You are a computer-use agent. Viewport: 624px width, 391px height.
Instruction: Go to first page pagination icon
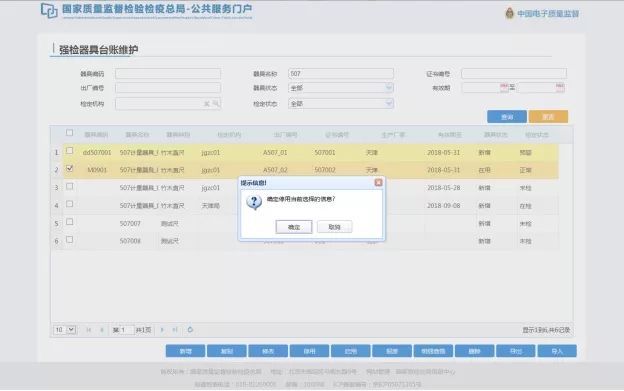89,330
